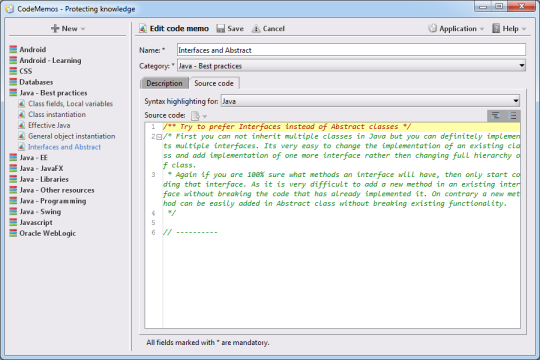The width and height of the screenshot is (540, 360).
Task: Click the Cancel warning icon
Action: tap(256, 29)
